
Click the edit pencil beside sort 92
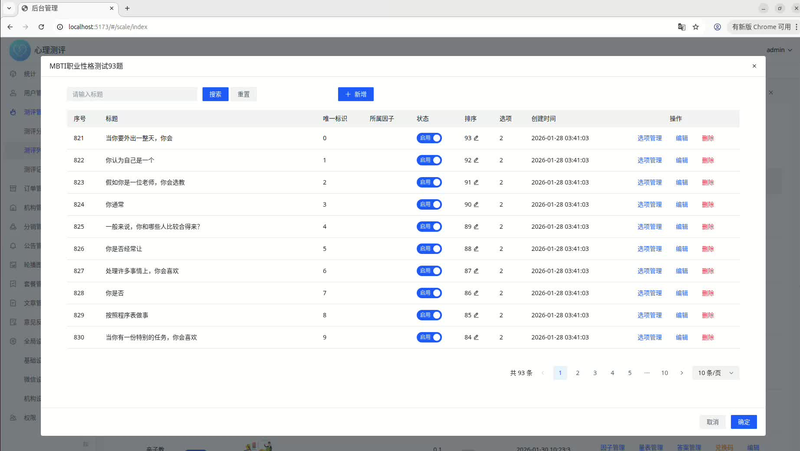pyautogui.click(x=476, y=160)
